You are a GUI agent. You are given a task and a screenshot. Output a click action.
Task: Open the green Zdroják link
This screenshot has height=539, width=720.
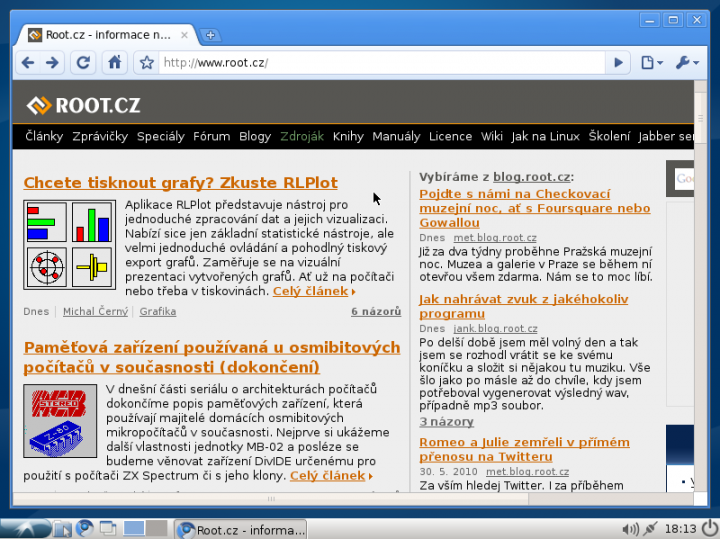click(302, 136)
